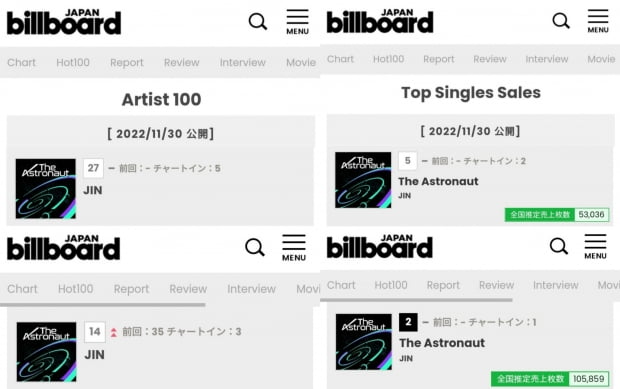Select the Report tab in the Top Singles Sales panel
The width and height of the screenshot is (620, 389).
439,59
